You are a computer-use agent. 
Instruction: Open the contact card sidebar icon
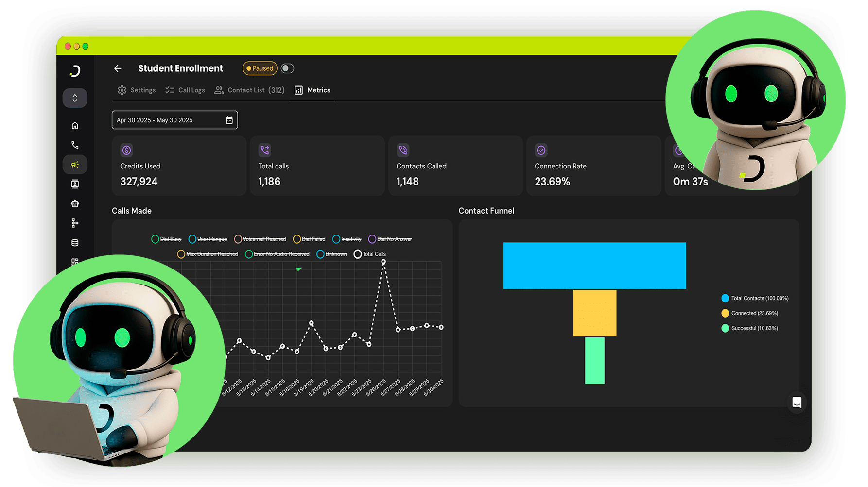[x=75, y=184]
